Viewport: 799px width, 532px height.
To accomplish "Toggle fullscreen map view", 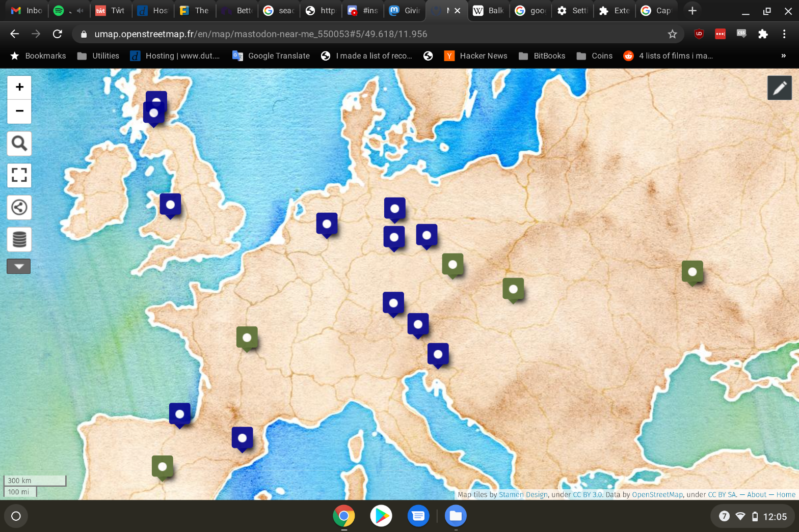I will [x=19, y=175].
